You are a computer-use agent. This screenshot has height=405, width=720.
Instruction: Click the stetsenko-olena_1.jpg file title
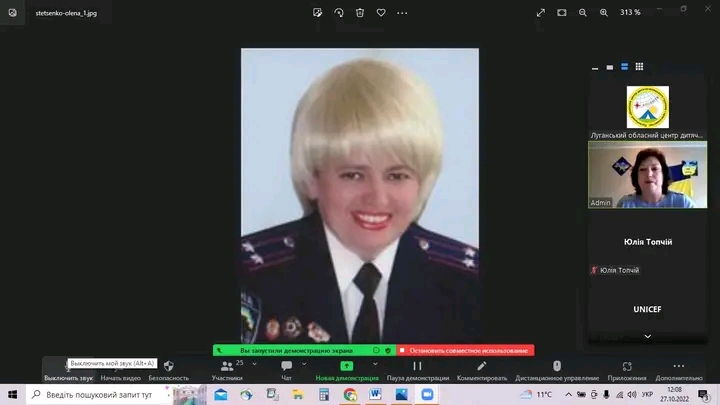click(x=66, y=13)
